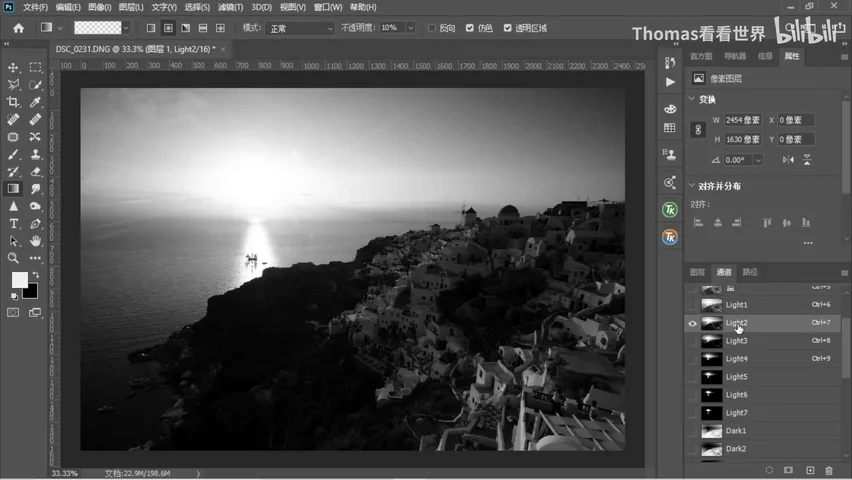Open the Edit Toolbar three-dots menu

pos(35,258)
